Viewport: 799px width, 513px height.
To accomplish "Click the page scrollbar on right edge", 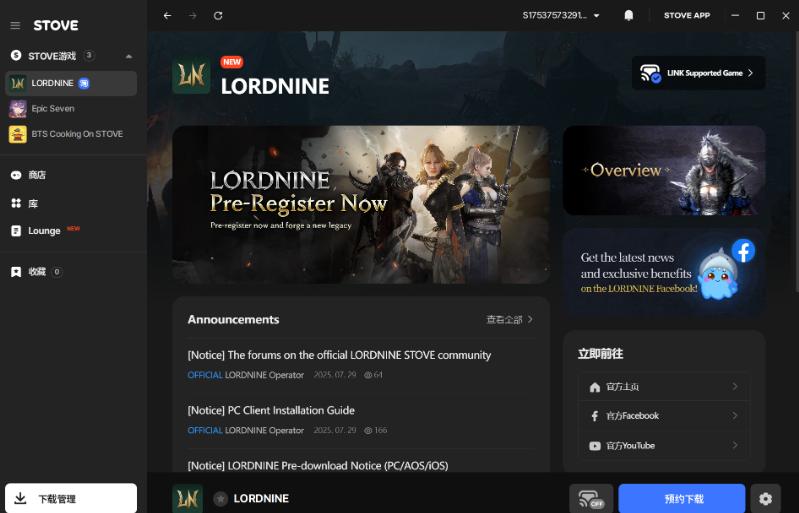I will pyautogui.click(x=796, y=162).
